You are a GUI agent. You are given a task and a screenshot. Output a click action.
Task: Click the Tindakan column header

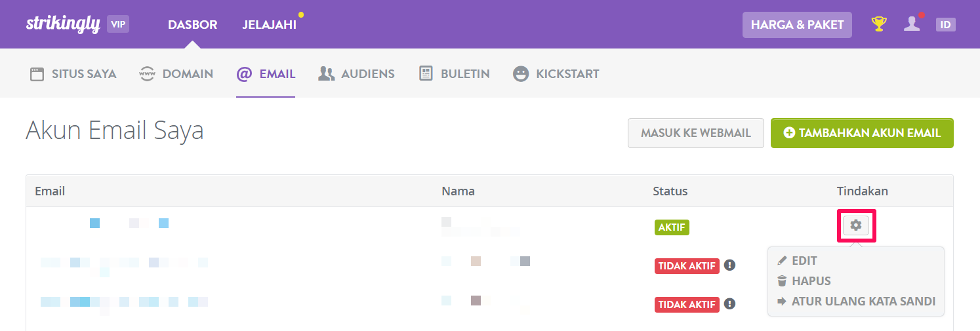(863, 191)
